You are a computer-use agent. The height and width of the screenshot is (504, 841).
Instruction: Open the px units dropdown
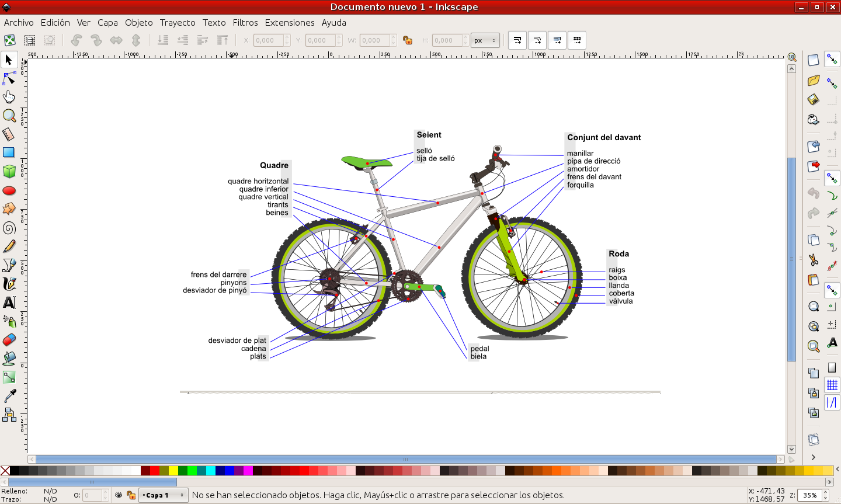(x=485, y=40)
